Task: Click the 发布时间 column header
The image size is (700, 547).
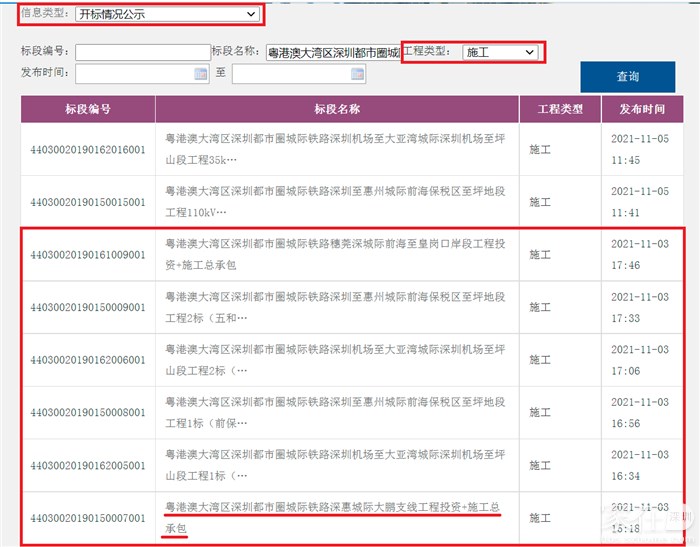Action: [644, 109]
